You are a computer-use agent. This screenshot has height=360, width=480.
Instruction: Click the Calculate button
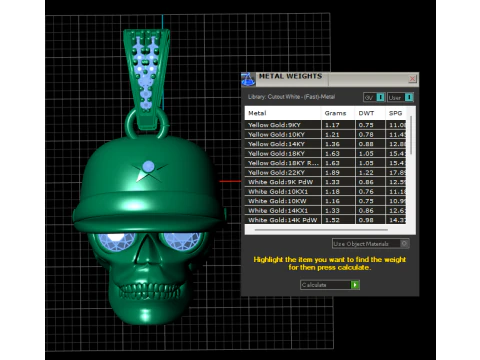330,285
